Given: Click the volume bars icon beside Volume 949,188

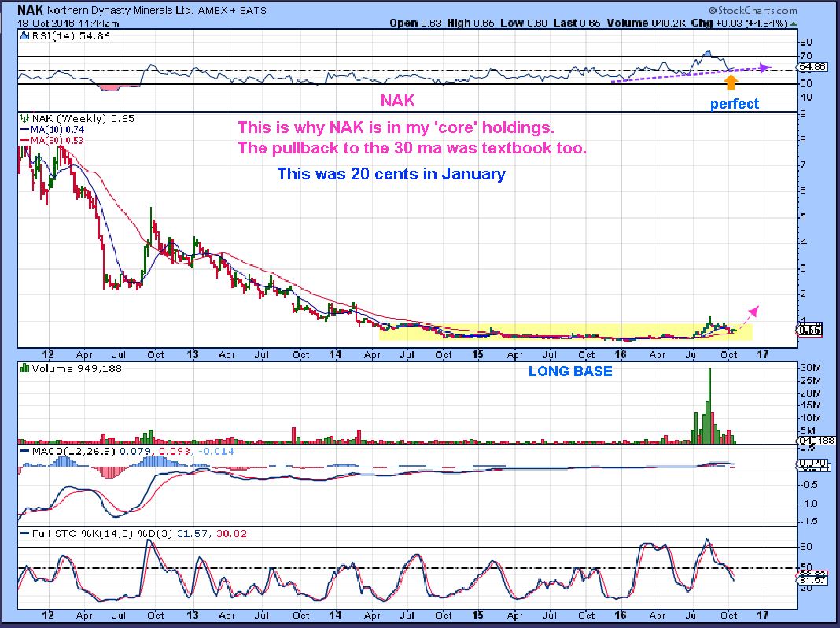Looking at the screenshot, I should coord(24,368).
